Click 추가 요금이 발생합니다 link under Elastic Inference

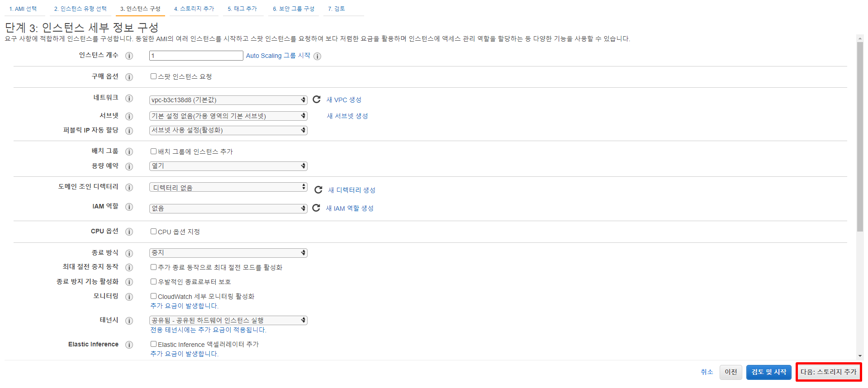click(184, 354)
